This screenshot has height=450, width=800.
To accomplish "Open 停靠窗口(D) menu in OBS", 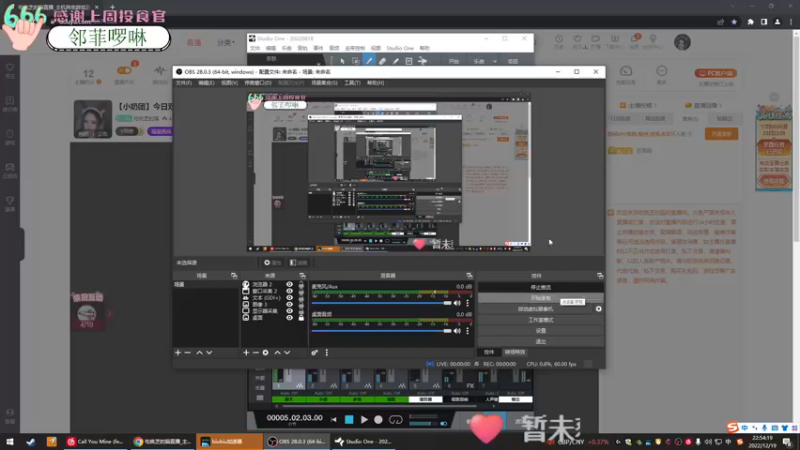I will (258, 83).
